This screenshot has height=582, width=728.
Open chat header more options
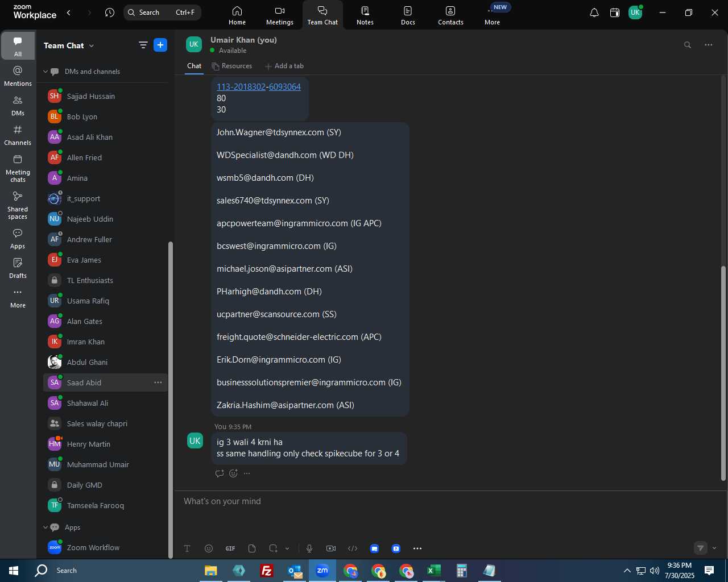pos(709,45)
